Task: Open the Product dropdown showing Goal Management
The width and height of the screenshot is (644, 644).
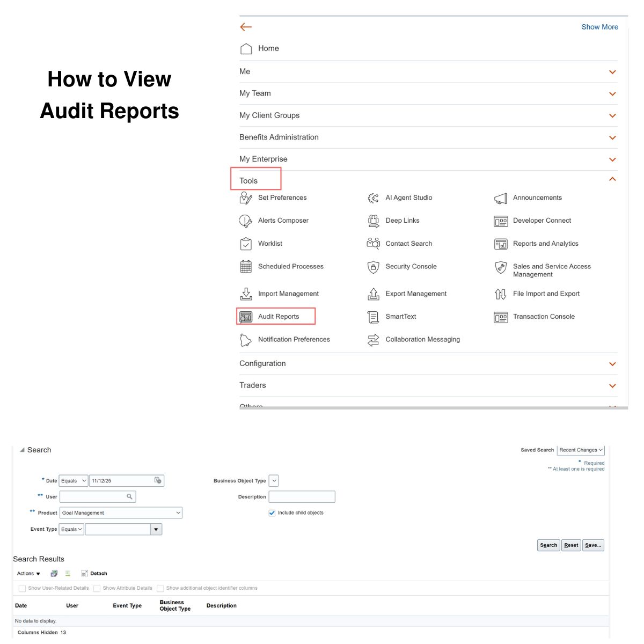Action: pos(121,513)
